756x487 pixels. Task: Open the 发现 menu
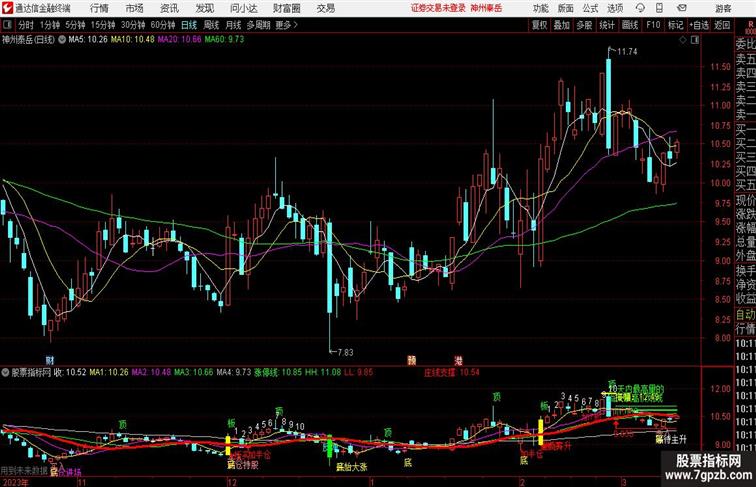pyautogui.click(x=204, y=8)
